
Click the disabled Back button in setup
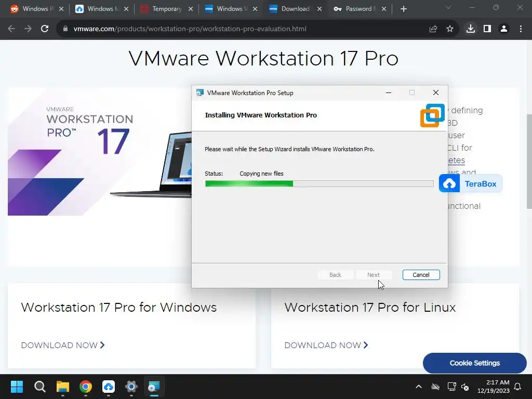pos(335,275)
